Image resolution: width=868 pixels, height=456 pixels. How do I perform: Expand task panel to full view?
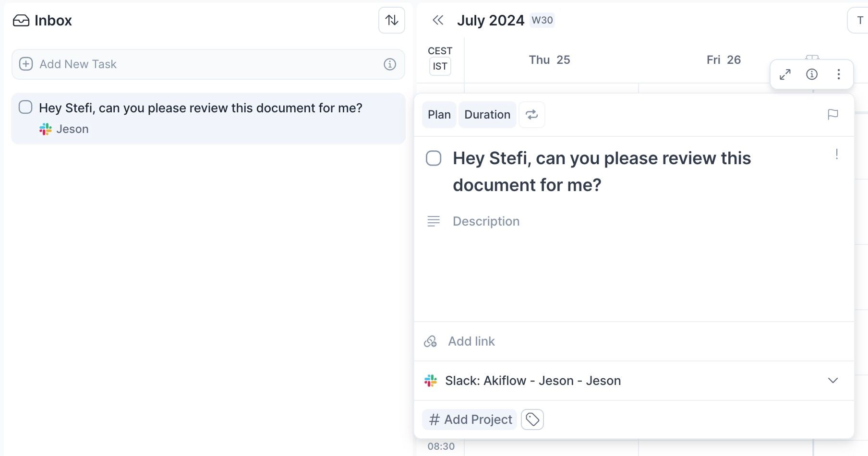pos(785,74)
